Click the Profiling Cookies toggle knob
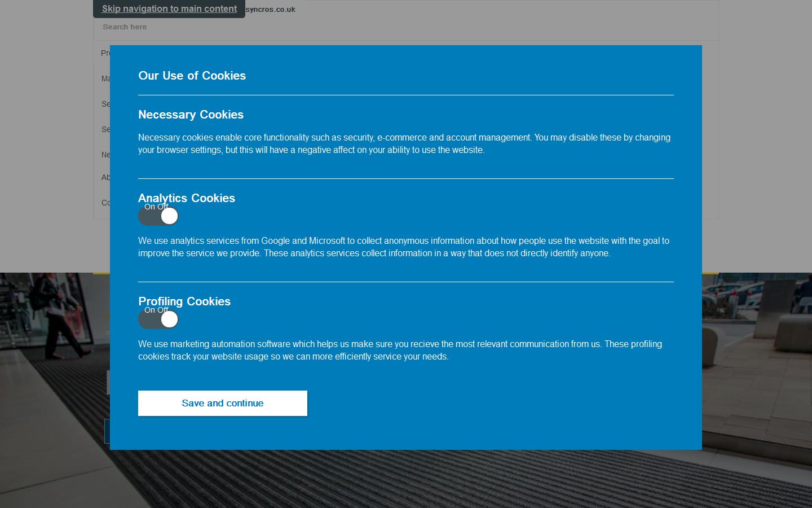 point(170,319)
